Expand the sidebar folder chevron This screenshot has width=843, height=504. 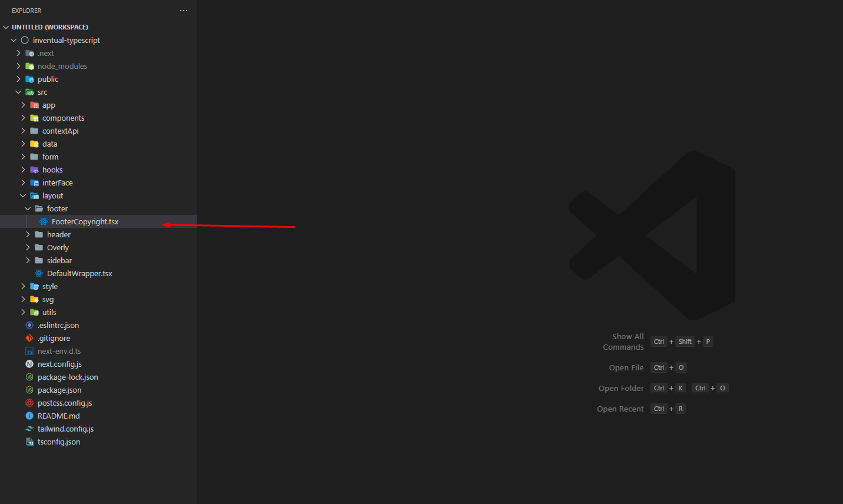[x=28, y=260]
